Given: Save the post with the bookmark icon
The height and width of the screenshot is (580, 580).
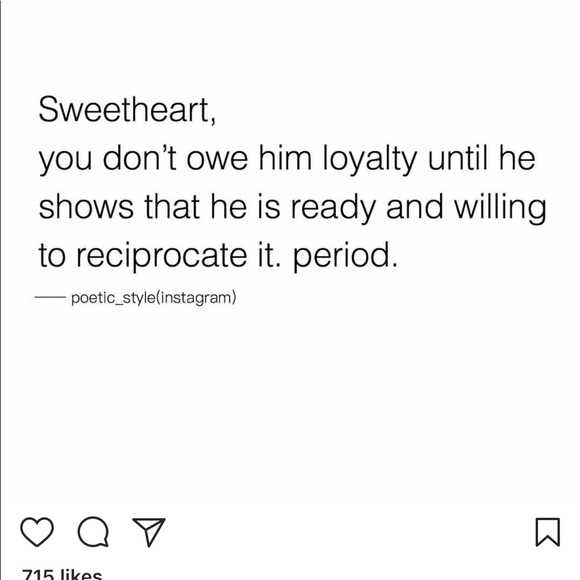Looking at the screenshot, I should tap(548, 532).
